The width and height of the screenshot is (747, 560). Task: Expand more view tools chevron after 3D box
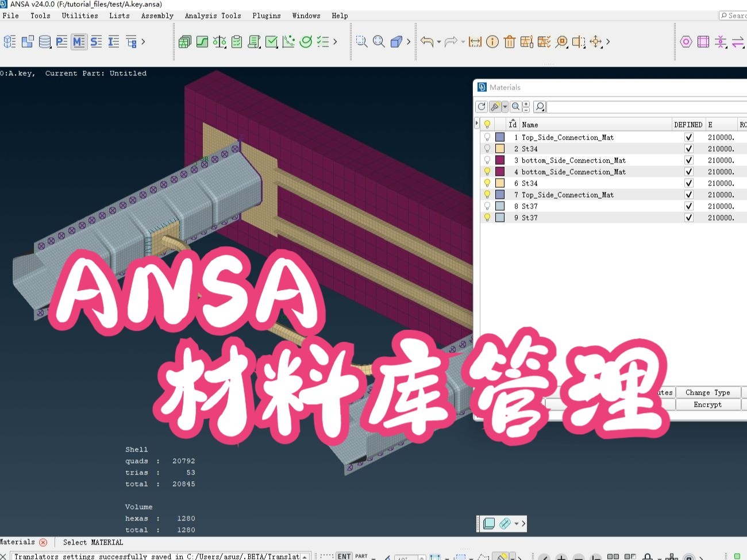pyautogui.click(x=409, y=41)
